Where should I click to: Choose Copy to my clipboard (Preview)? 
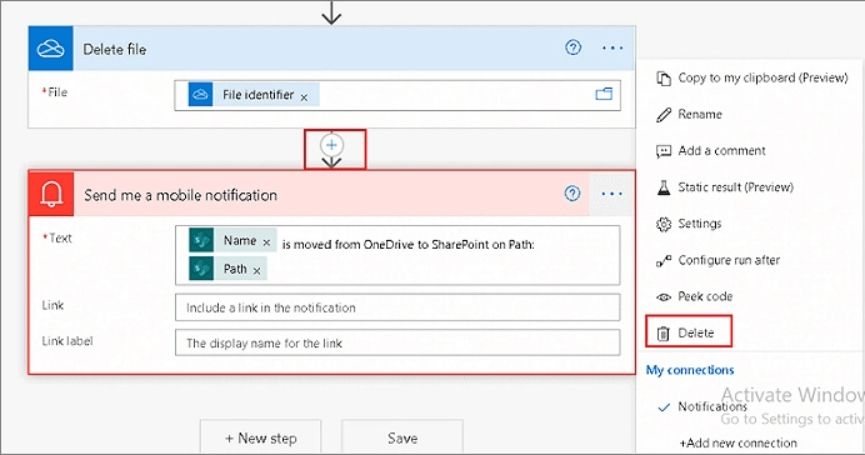(x=748, y=78)
